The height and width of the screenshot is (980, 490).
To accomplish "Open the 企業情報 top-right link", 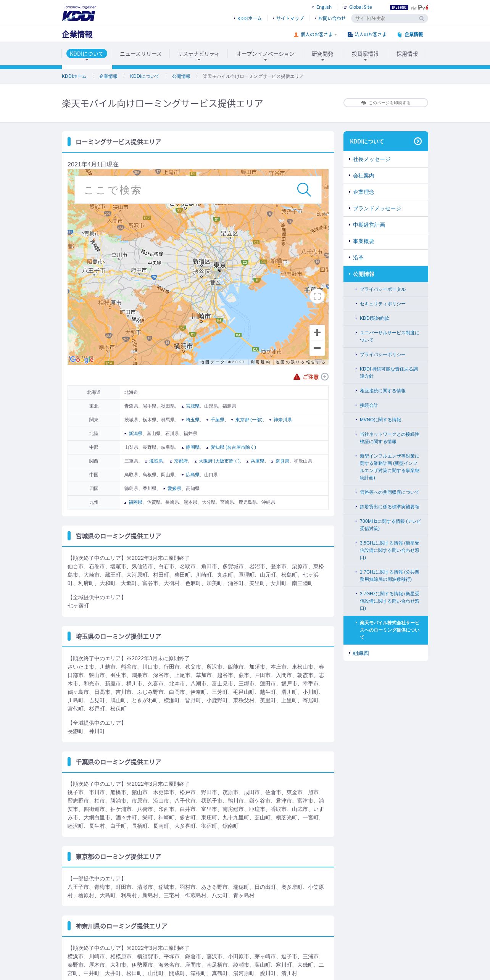I will [413, 34].
